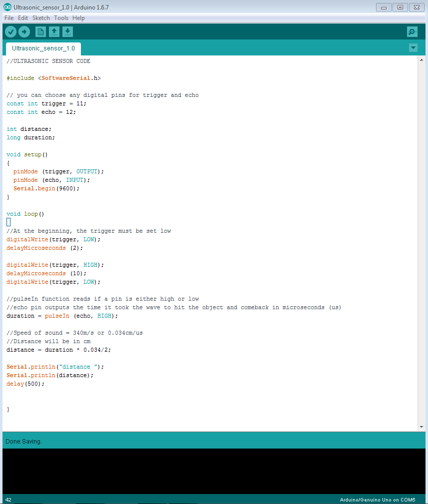
Task: Click the 'void loop()' line
Action: [25, 214]
